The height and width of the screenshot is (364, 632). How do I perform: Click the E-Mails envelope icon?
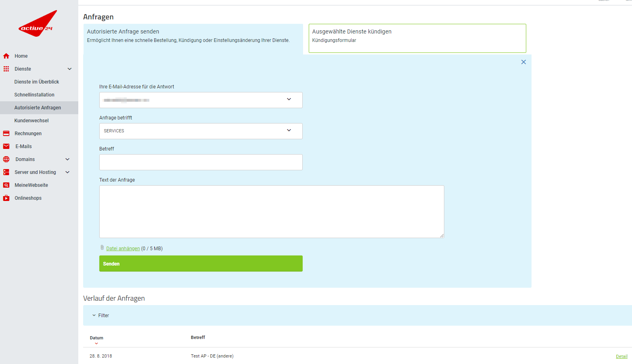click(x=6, y=146)
